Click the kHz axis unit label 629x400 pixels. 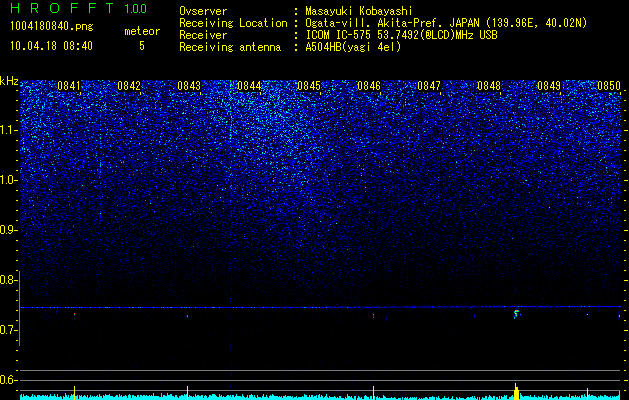point(9,81)
